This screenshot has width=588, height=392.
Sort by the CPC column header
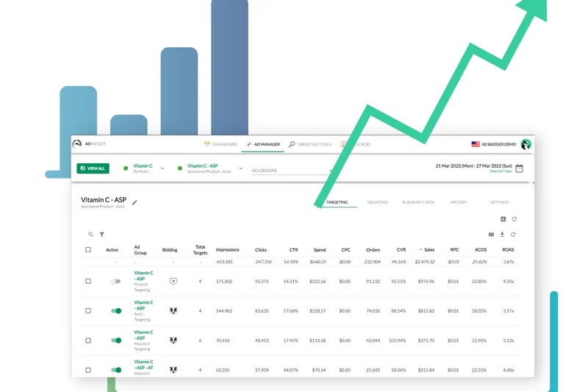(345, 249)
